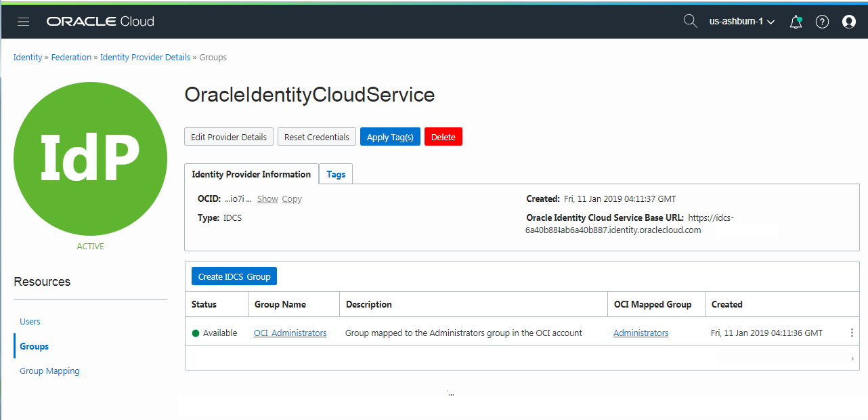Click the Create IDCS Group button
This screenshot has width=868, height=420.
coord(234,276)
